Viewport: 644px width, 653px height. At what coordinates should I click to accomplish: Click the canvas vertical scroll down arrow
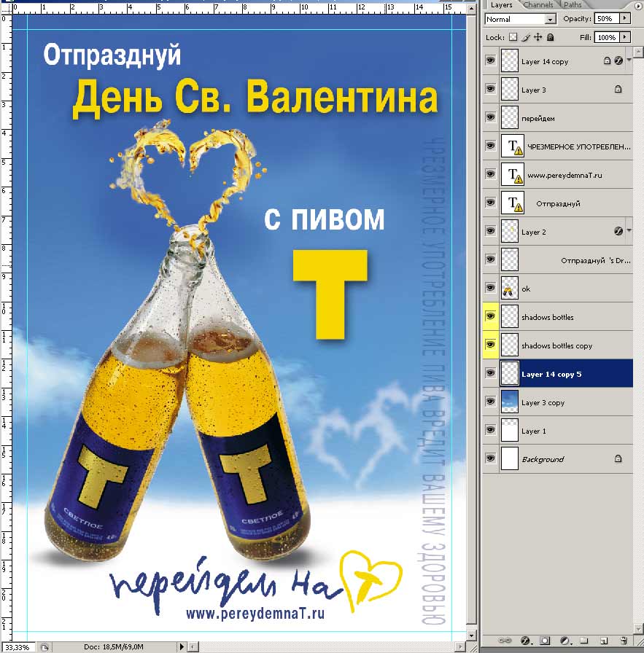tap(471, 636)
